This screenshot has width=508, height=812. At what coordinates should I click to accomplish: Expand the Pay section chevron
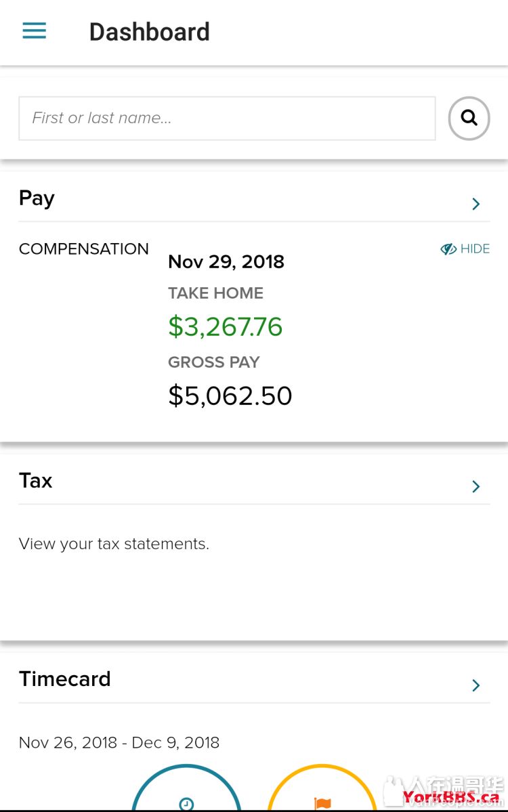tap(475, 204)
